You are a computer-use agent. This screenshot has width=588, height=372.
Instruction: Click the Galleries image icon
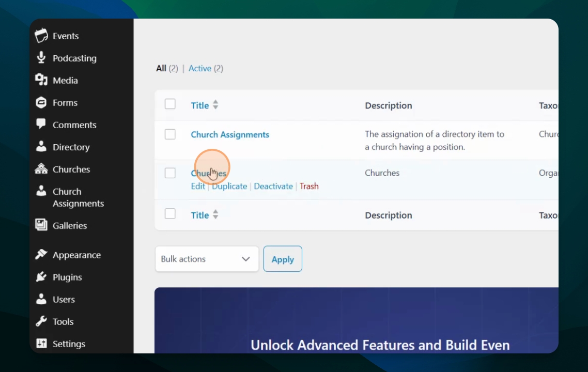pyautogui.click(x=41, y=225)
